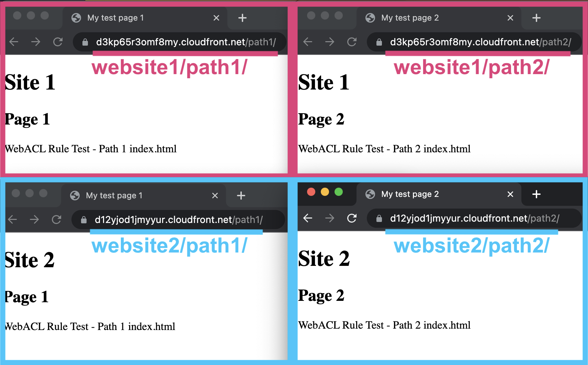
Task: Click the back arrow in the website1/path2 browser
Action: click(307, 42)
